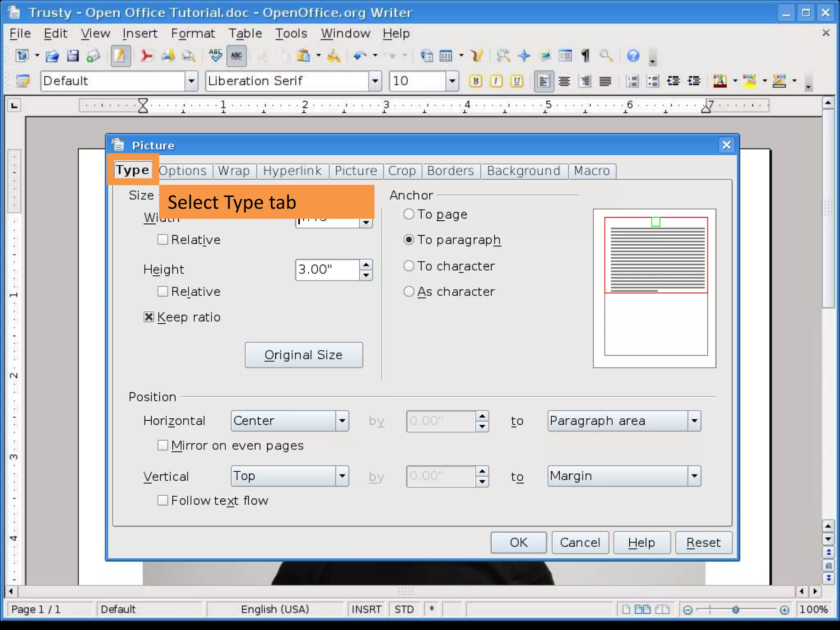Enable Mirror on even pages checkbox
This screenshot has width=840, height=630.
pyautogui.click(x=162, y=445)
